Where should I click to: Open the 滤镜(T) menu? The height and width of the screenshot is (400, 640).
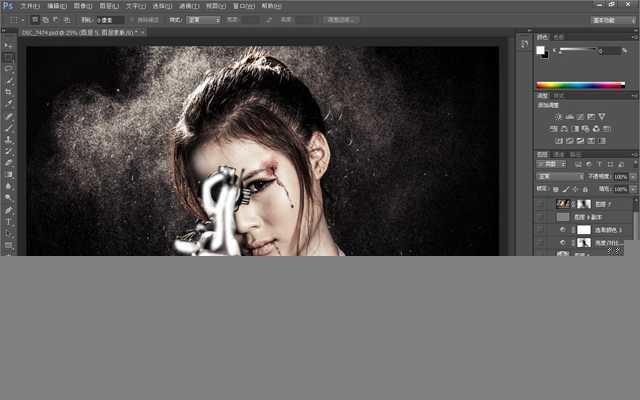189,6
